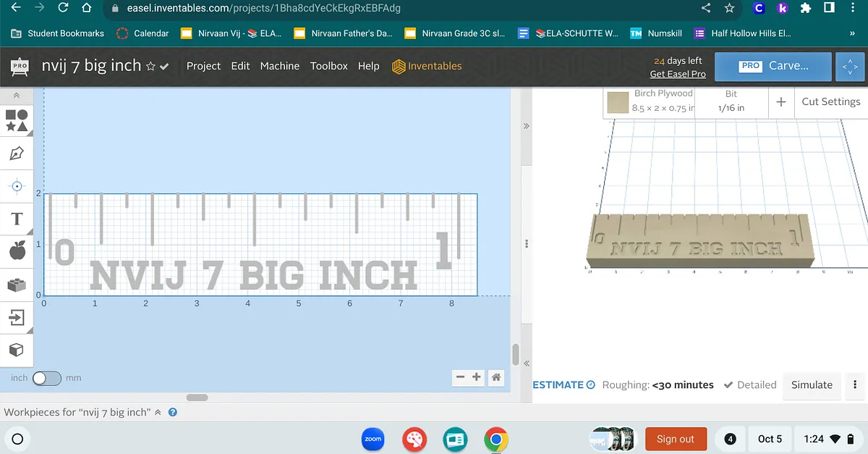The width and height of the screenshot is (868, 454).
Task: Click the home reset view icon
Action: click(x=496, y=377)
